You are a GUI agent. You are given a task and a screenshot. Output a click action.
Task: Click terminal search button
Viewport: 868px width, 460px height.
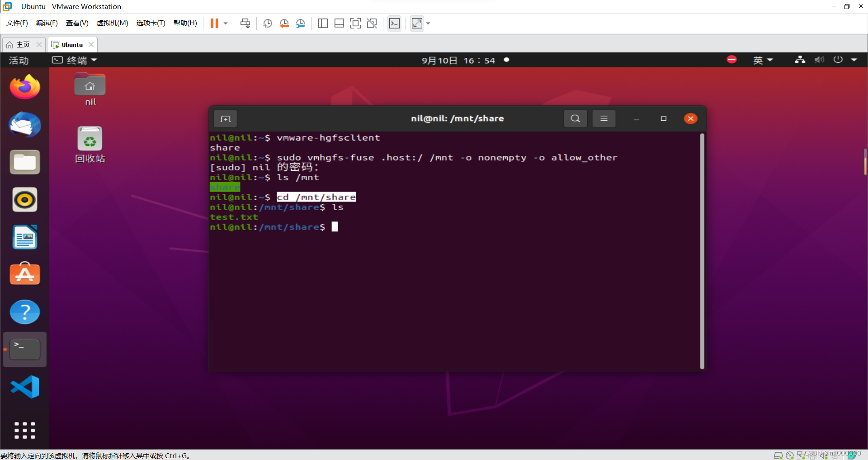[x=575, y=118]
